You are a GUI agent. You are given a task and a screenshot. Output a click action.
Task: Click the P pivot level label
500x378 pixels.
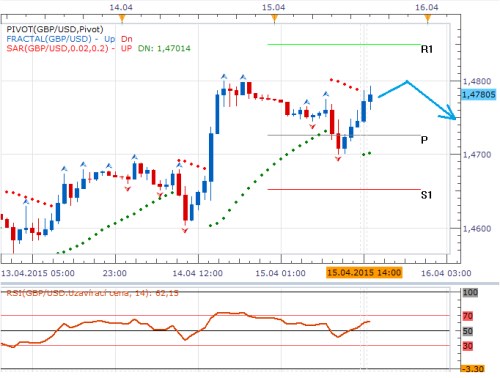click(x=424, y=140)
